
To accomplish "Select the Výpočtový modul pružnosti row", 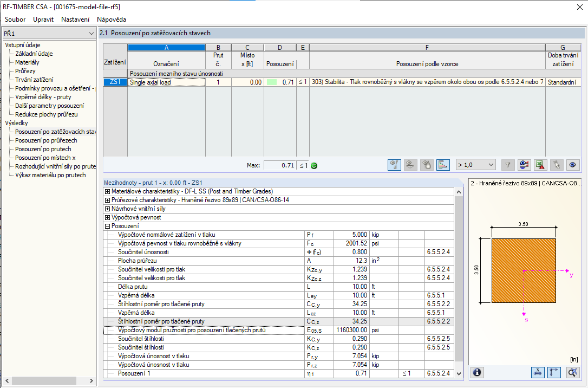I will (278, 330).
